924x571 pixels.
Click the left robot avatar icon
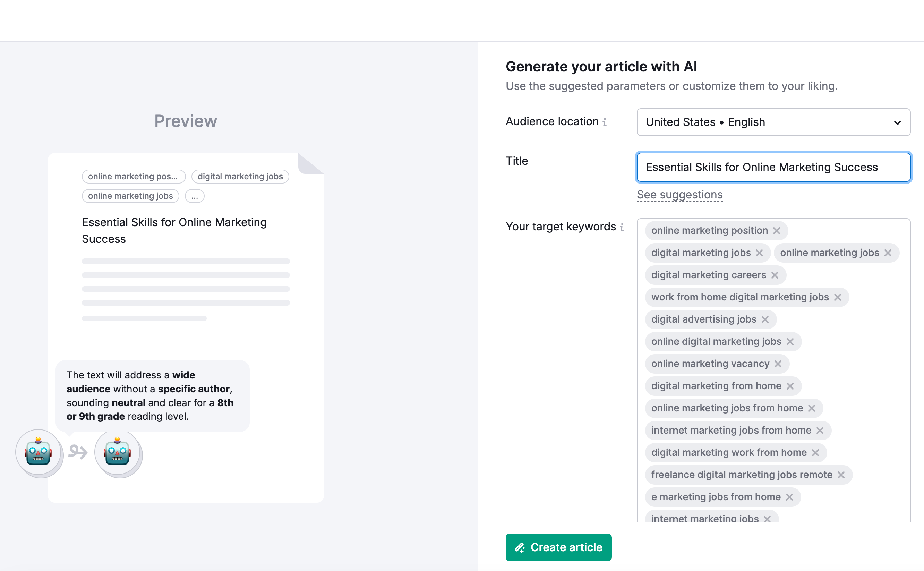point(38,452)
